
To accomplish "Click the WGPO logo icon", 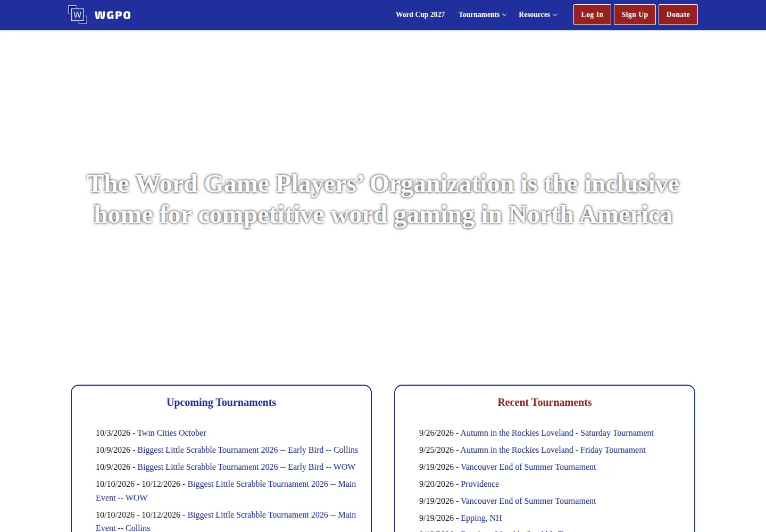I will pyautogui.click(x=77, y=14).
